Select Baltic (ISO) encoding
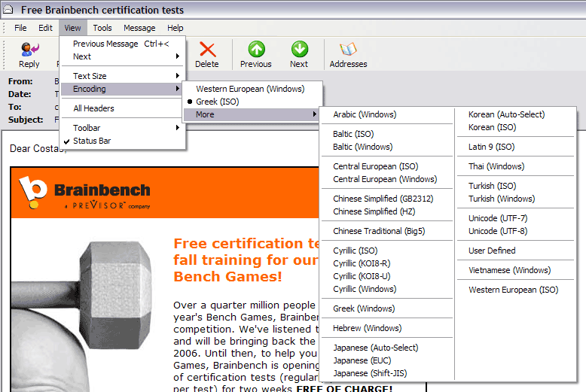Screen dimensions: 586x392 tap(387, 134)
